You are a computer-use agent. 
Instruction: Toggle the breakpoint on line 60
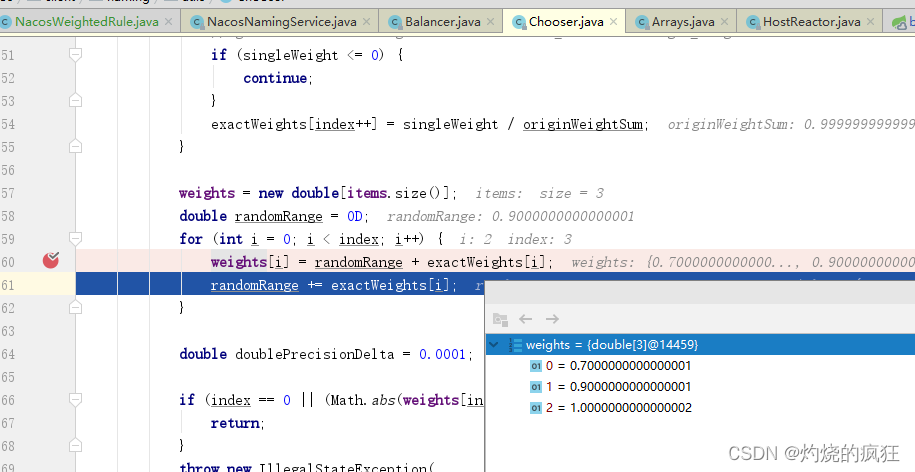tap(51, 260)
